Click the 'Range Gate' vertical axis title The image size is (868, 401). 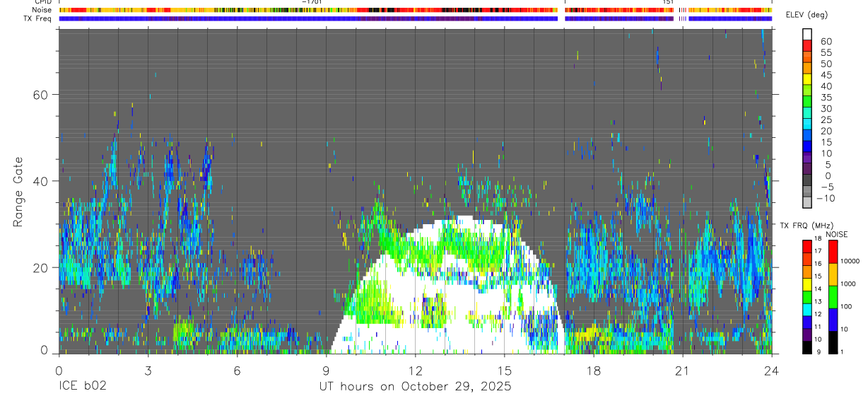coord(18,192)
